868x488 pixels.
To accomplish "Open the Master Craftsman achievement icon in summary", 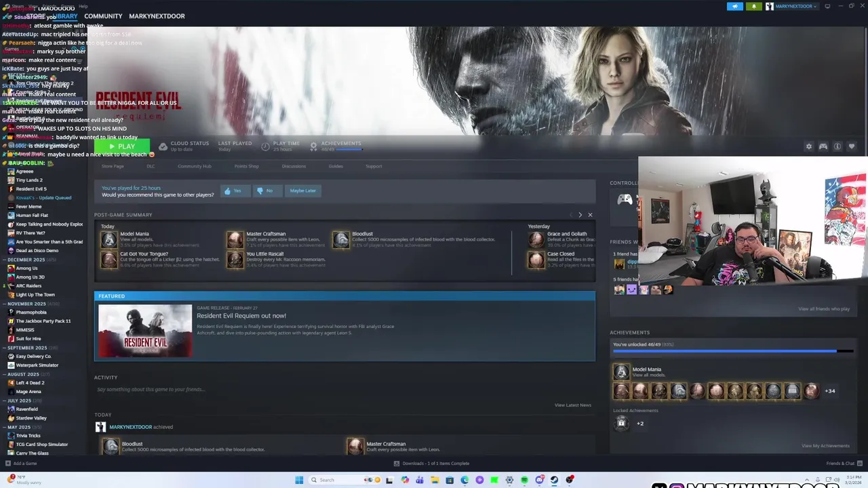I will tap(235, 239).
